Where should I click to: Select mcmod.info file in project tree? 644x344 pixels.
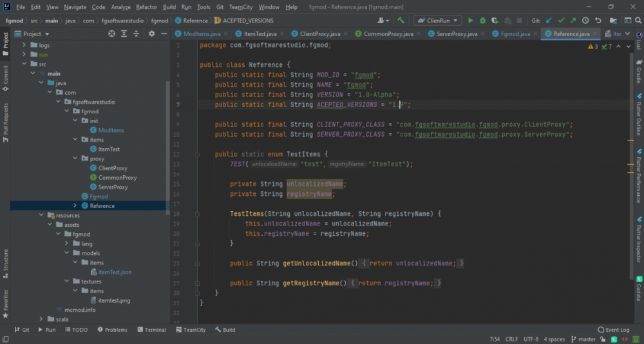click(80, 310)
